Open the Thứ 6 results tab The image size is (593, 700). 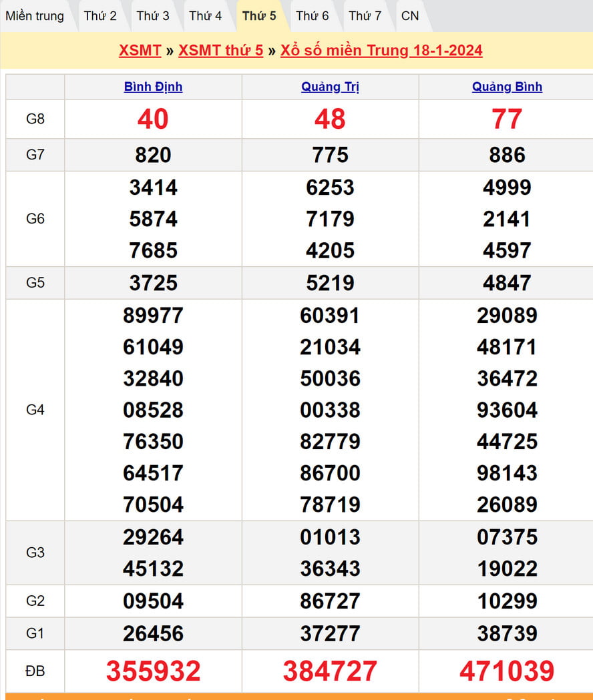313,16
